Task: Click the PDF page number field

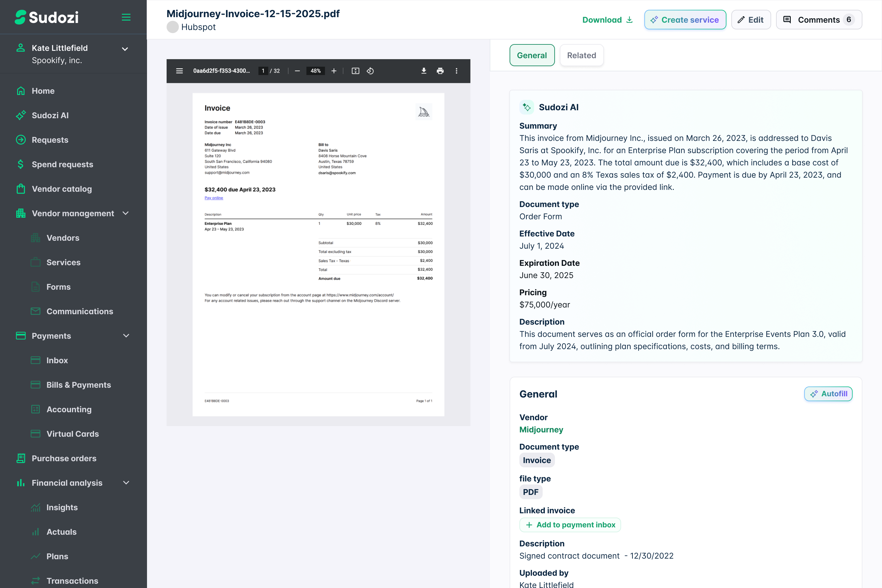Action: click(263, 71)
